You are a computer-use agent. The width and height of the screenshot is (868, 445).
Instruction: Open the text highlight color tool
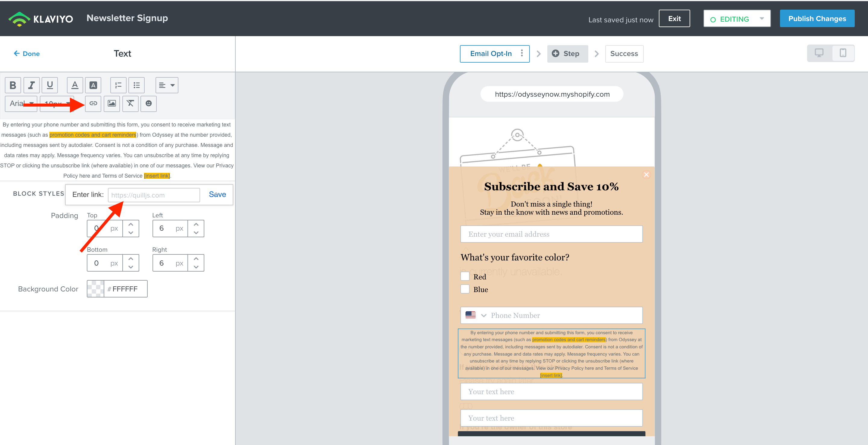93,85
